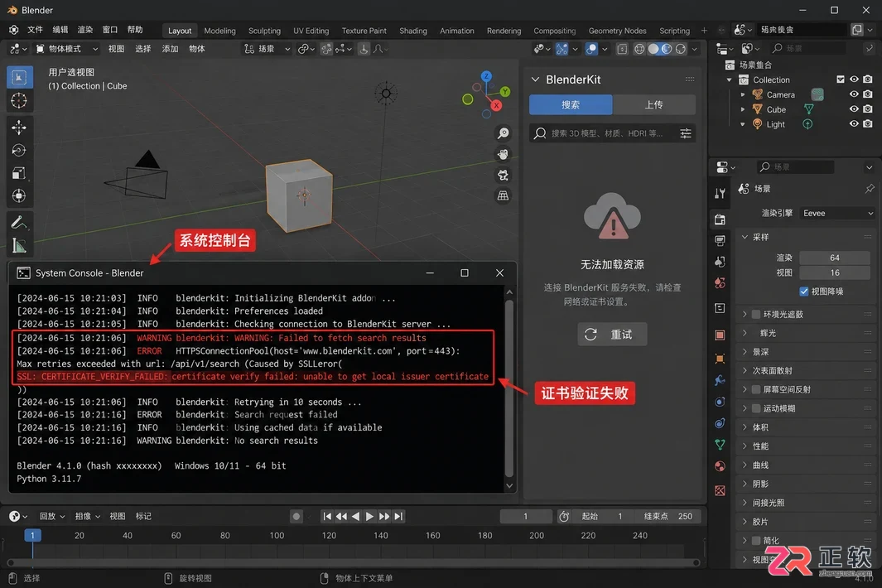
Task: Click the BlenderKit retry button
Action: coord(612,335)
